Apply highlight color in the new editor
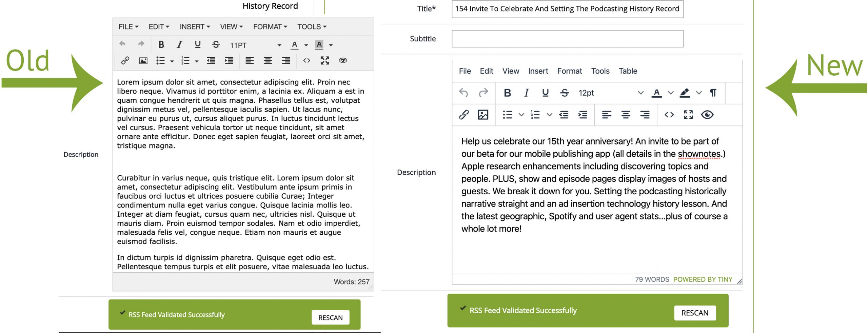The image size is (868, 333). (685, 93)
